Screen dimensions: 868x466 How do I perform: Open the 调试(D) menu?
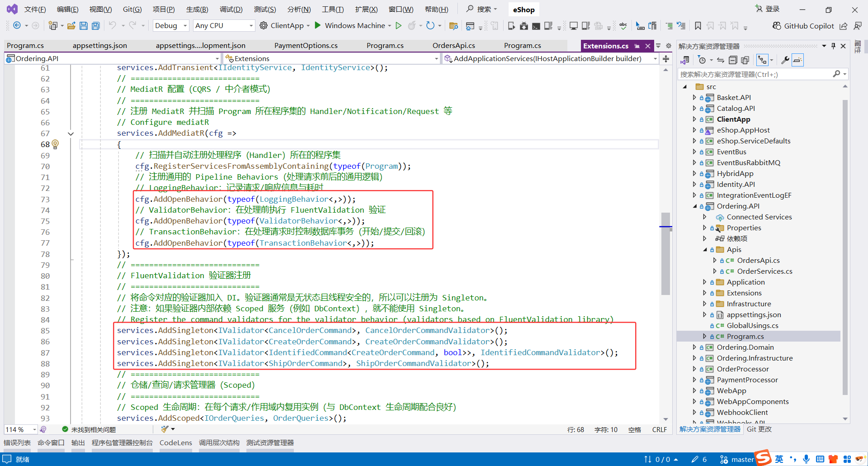[231, 9]
